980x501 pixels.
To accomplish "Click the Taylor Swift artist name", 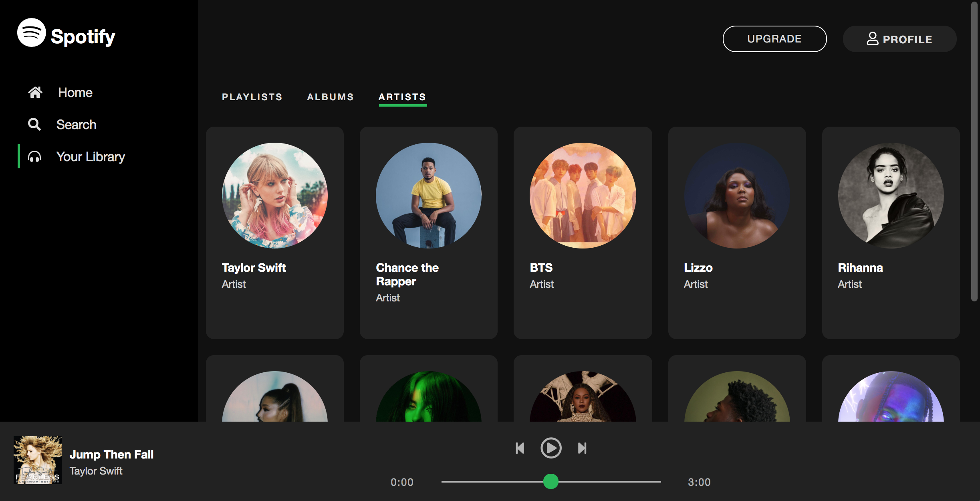I will (254, 268).
